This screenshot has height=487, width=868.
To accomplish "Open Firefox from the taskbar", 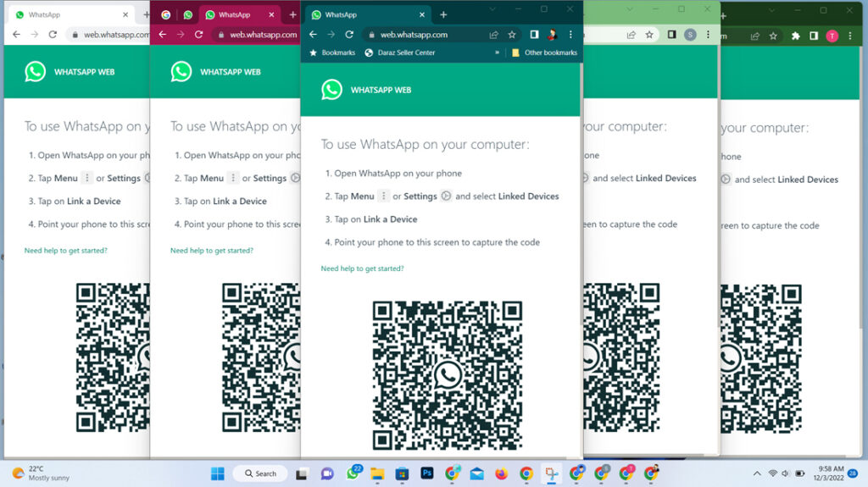I will [501, 473].
